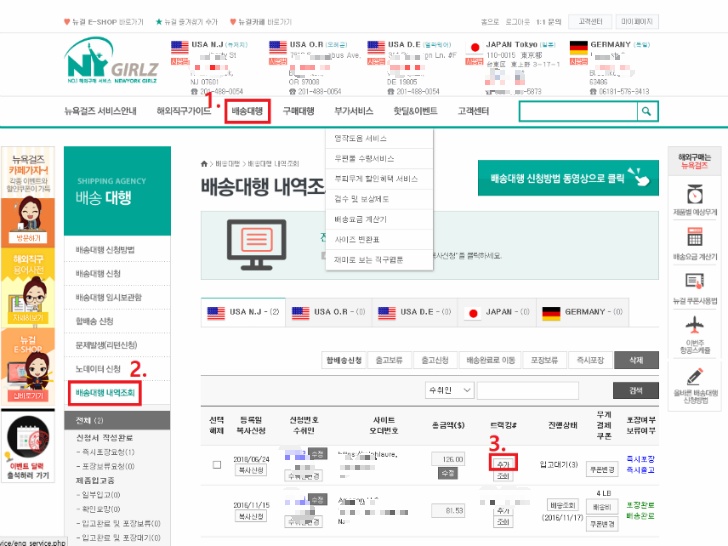Open 해외직구 용어사전 banner
The width and height of the screenshot is (728, 546).
[28, 287]
